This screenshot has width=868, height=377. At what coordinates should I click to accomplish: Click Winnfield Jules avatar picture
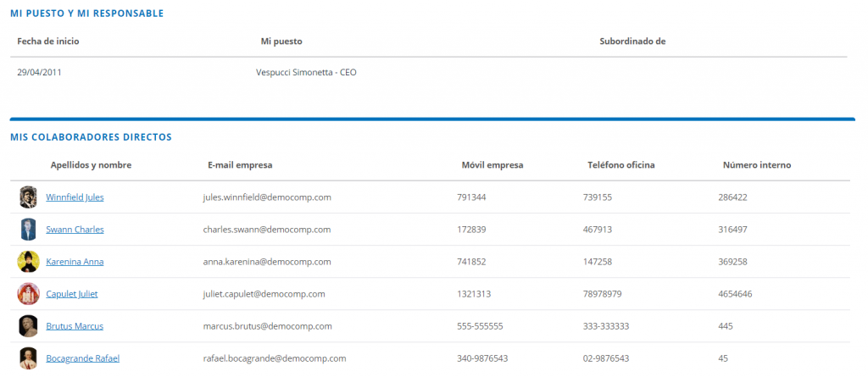28,197
